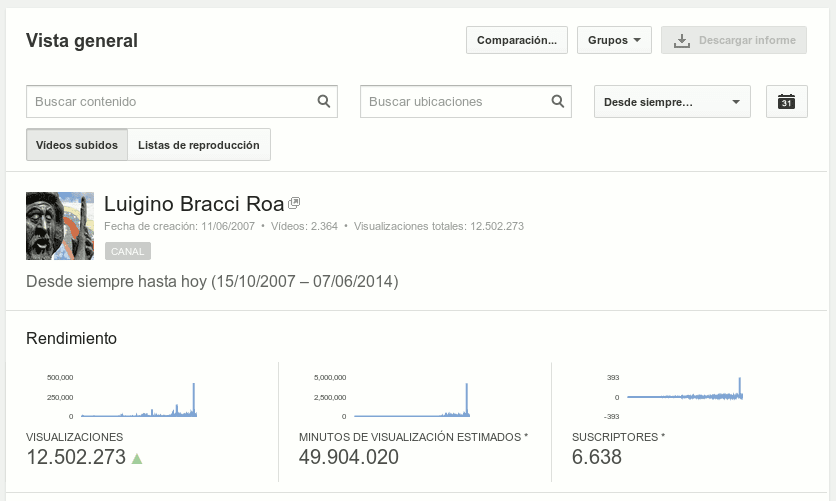Click the Comparación... button
This screenshot has height=501, width=836.
pos(517,40)
